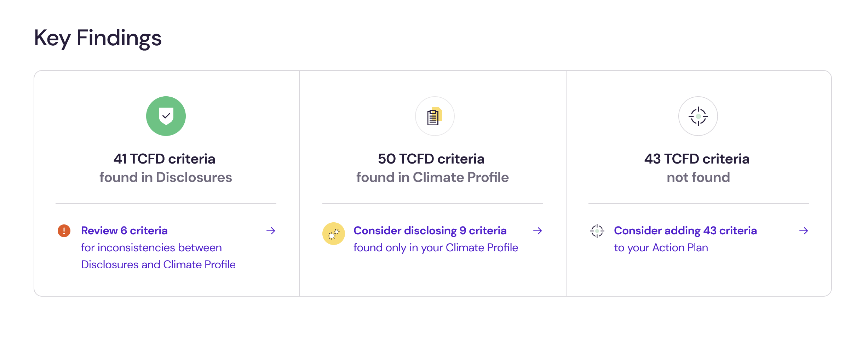Click the found only in your Climate Profile text

click(436, 248)
